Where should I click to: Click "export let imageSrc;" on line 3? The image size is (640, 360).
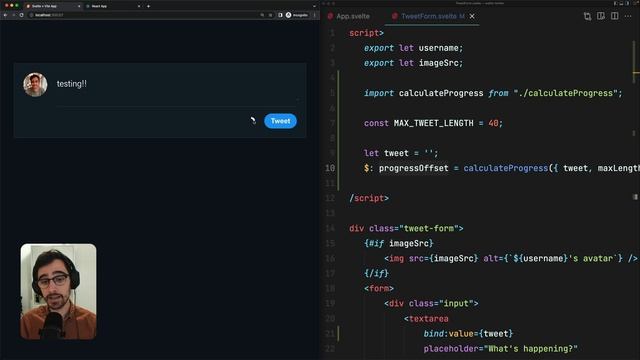413,63
